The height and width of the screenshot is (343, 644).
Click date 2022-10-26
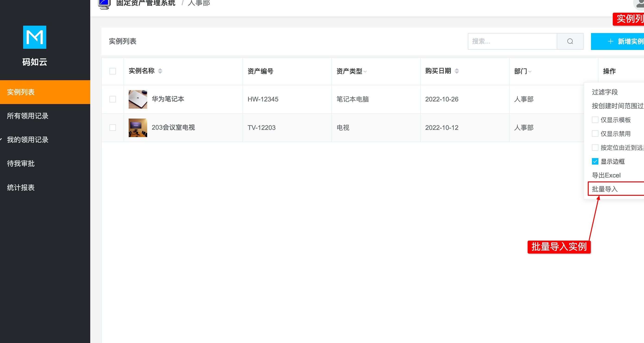[442, 99]
